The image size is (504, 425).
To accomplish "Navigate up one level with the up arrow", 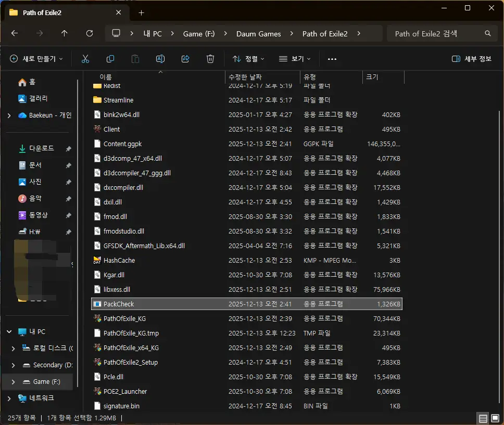I will coord(64,33).
